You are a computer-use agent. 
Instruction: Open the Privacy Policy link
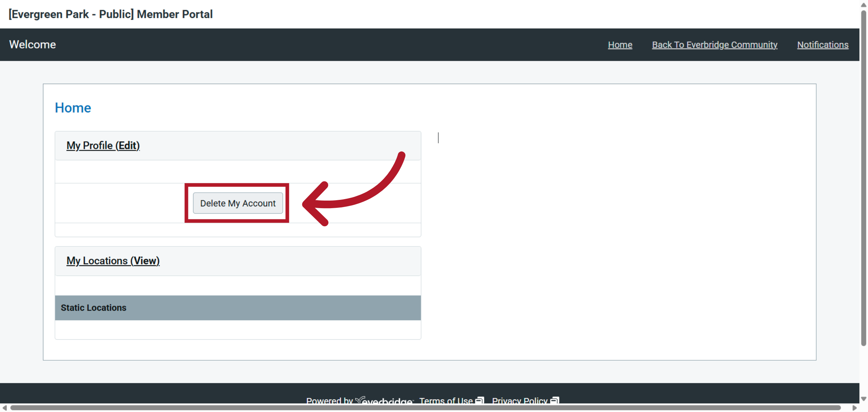click(x=525, y=400)
